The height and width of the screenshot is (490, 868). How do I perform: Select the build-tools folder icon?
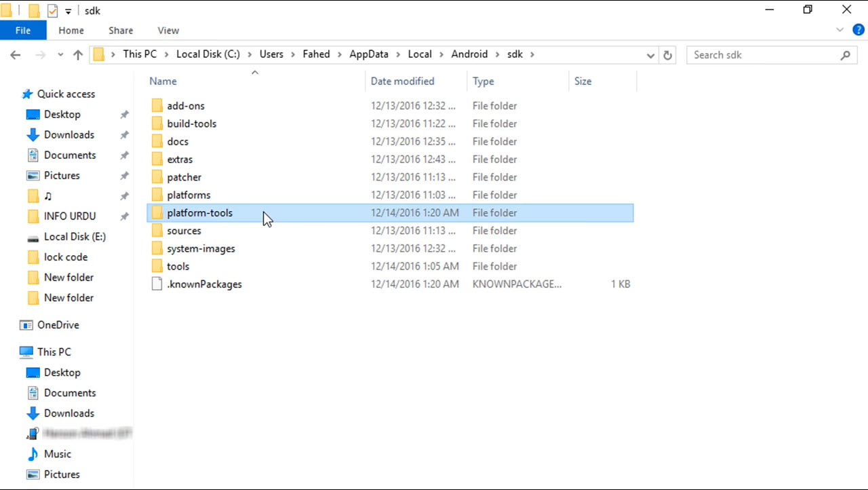(157, 124)
